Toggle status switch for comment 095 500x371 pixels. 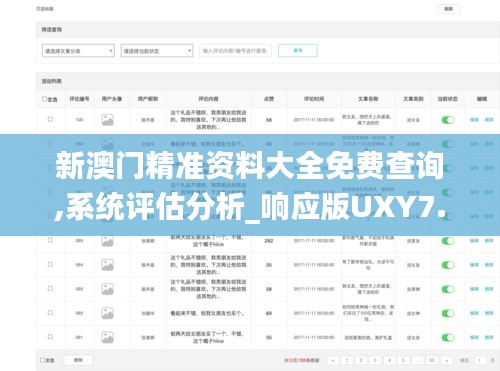pos(448,241)
